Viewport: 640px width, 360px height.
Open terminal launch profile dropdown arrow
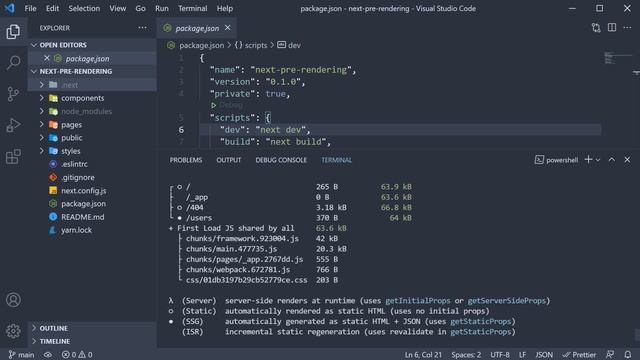coord(598,160)
